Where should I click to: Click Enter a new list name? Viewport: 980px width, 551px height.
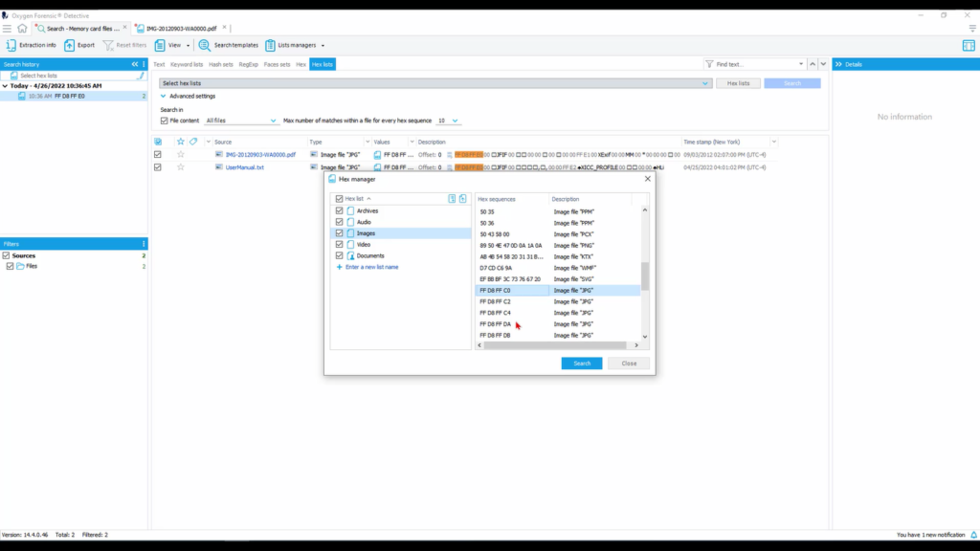tap(372, 267)
